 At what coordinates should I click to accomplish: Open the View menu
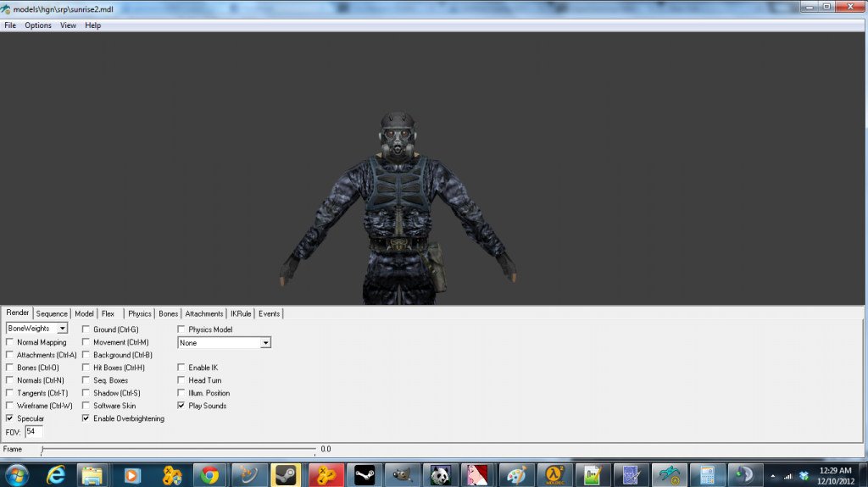(x=68, y=25)
